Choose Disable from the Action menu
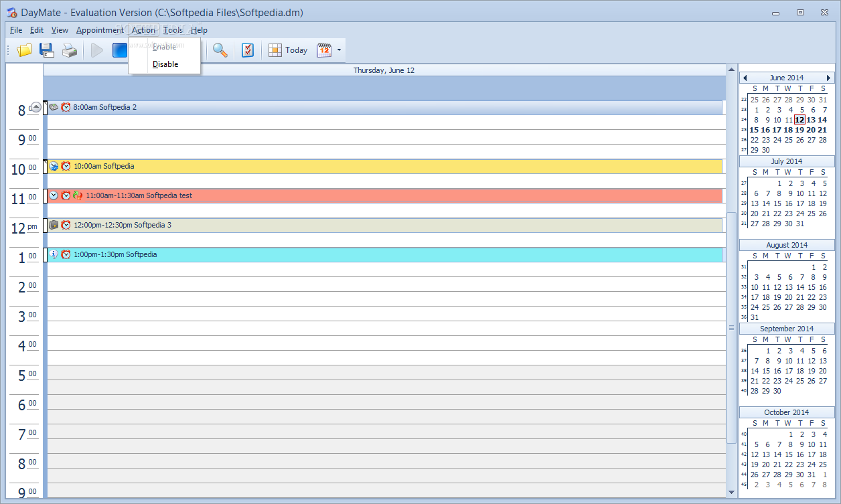 point(165,64)
